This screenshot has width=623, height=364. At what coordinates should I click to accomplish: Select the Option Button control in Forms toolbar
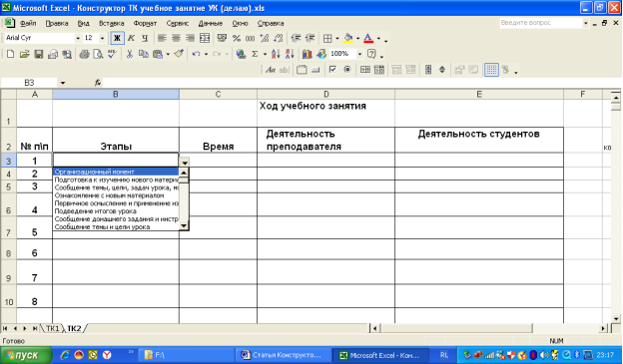pyautogui.click(x=347, y=70)
